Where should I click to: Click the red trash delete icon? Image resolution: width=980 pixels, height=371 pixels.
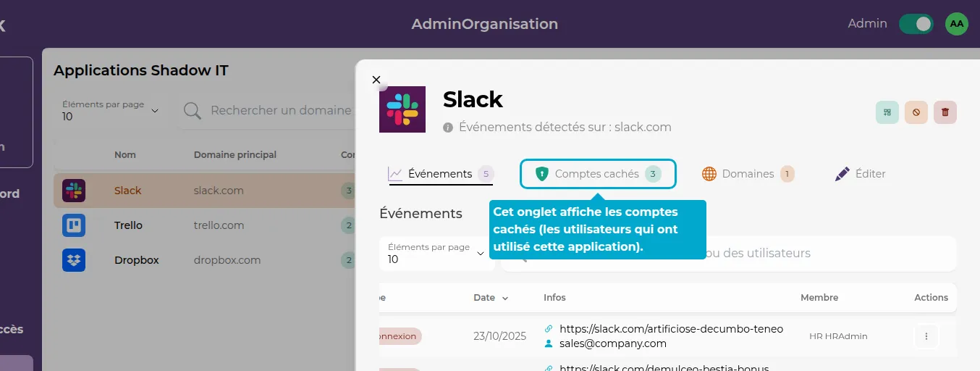click(x=945, y=112)
